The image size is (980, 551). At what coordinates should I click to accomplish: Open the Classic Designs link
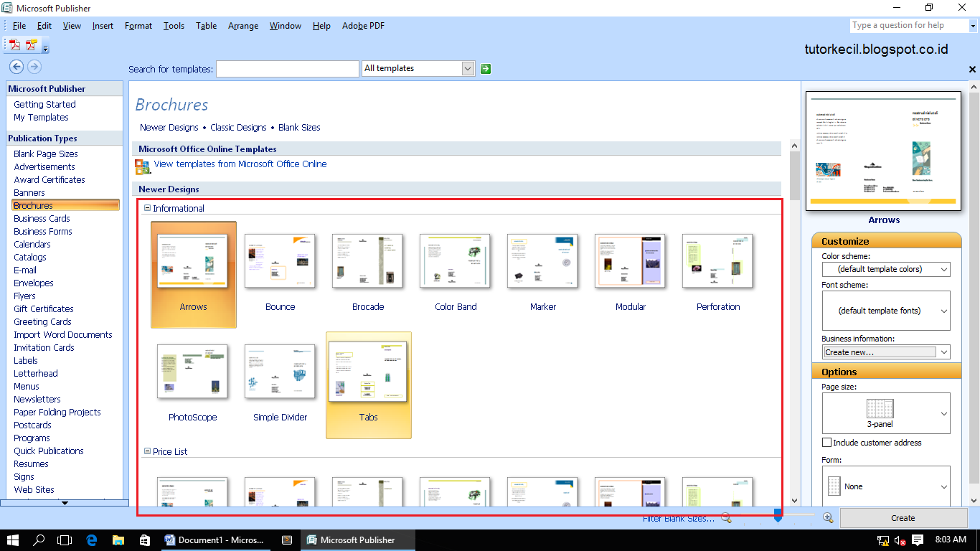238,127
